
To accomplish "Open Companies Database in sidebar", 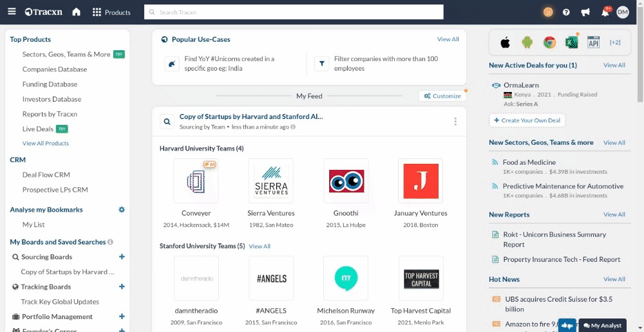I will [x=55, y=69].
